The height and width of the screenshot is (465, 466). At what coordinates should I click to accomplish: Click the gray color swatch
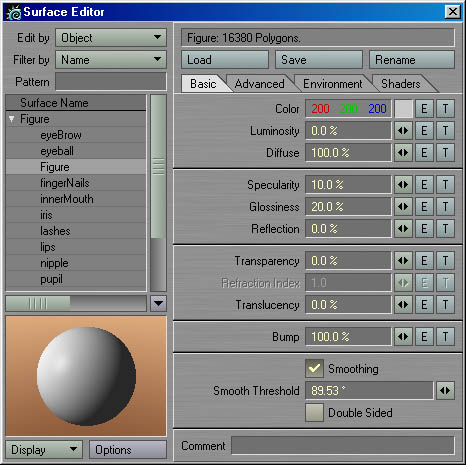coord(404,109)
